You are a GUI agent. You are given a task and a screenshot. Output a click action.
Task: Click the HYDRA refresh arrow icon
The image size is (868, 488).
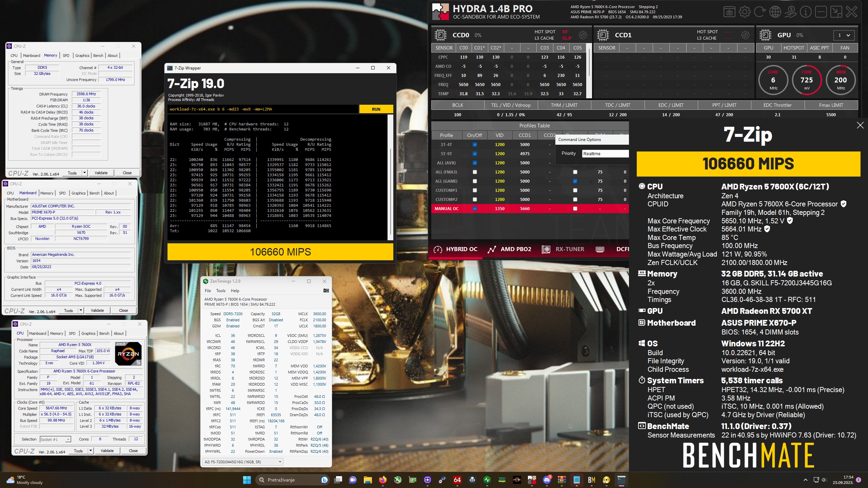(x=760, y=12)
